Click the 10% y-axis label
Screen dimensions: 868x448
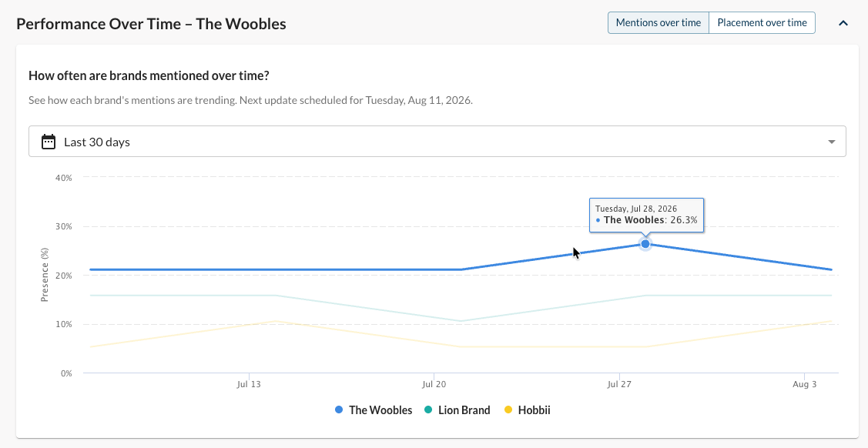tap(64, 324)
